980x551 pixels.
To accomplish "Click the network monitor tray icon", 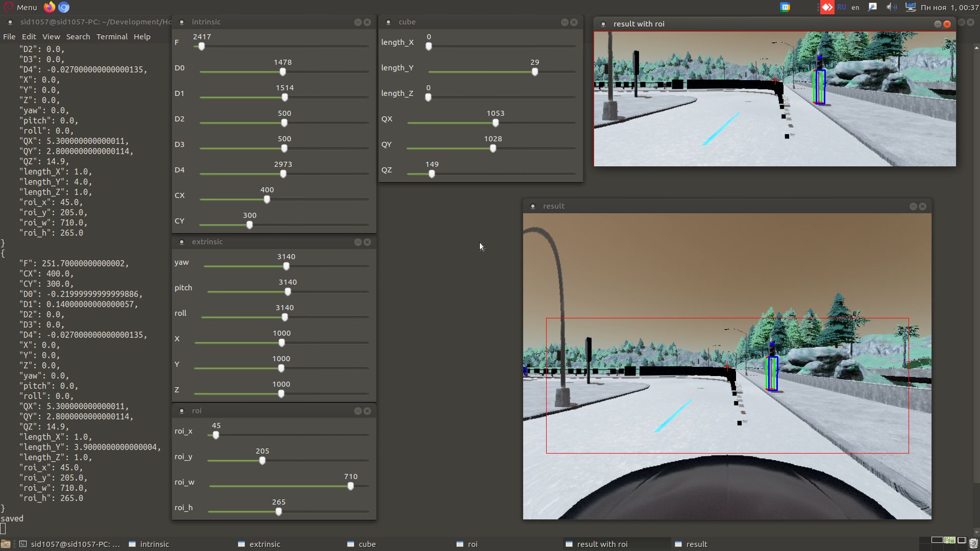I will (x=910, y=7).
